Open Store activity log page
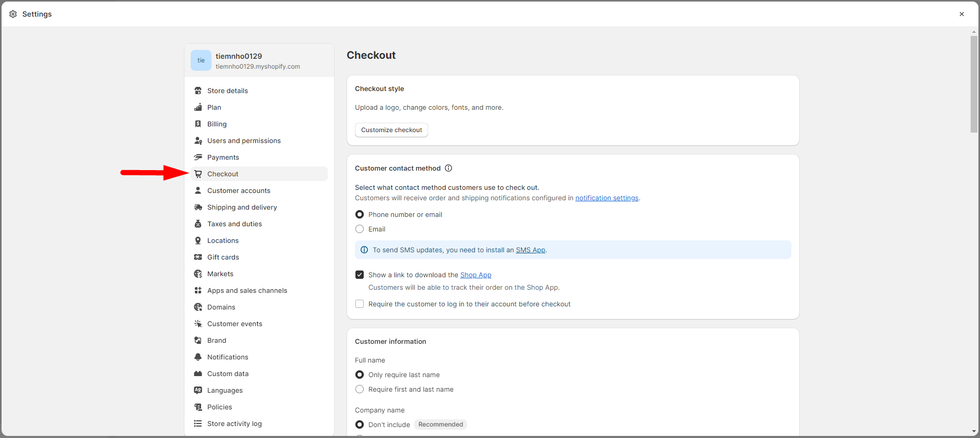The image size is (980, 438). tap(259, 423)
